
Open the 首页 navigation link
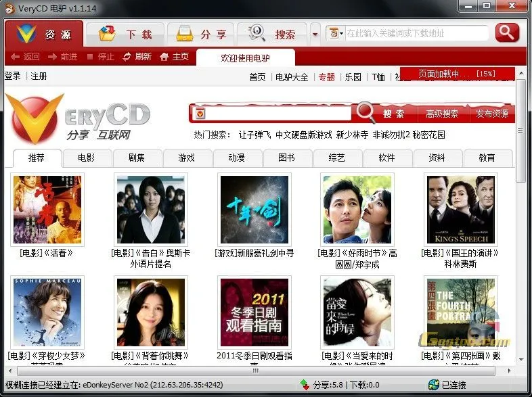[x=257, y=77]
